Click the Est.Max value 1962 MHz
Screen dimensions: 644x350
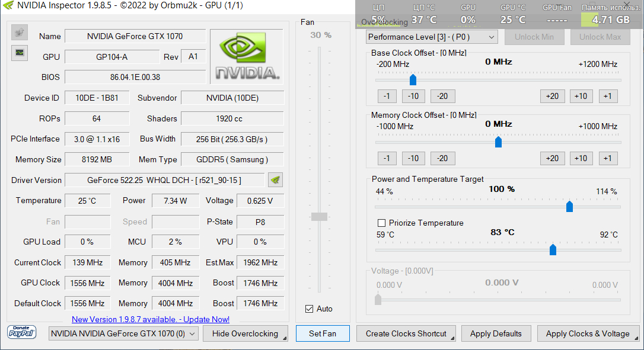click(260, 262)
